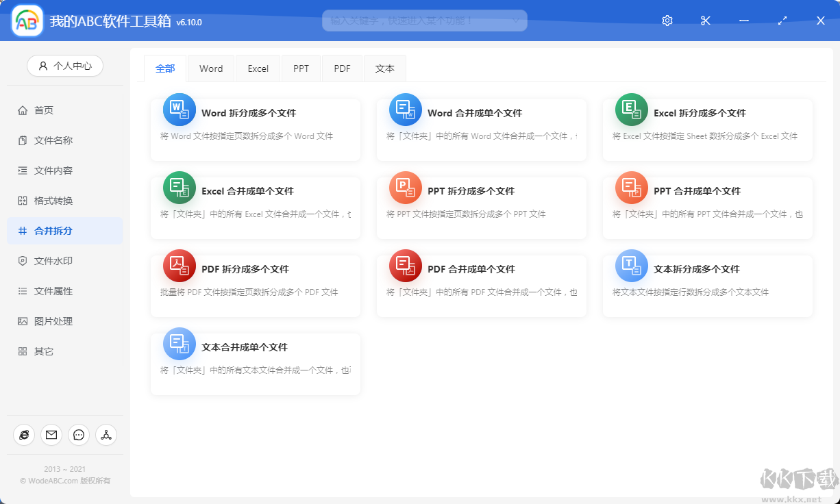840x504 pixels.
Task: Expand the search keyword dropdown arrow
Action: (x=516, y=21)
